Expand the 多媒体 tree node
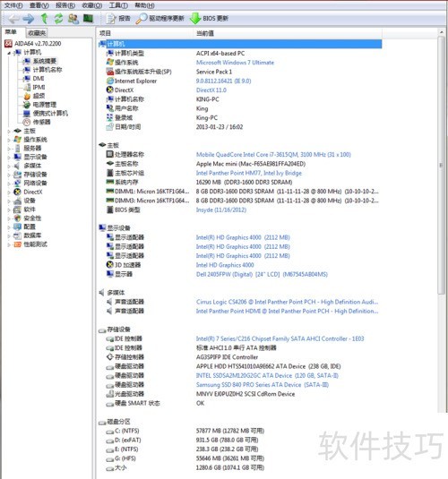This screenshot has height=479, width=448. click(x=9, y=166)
